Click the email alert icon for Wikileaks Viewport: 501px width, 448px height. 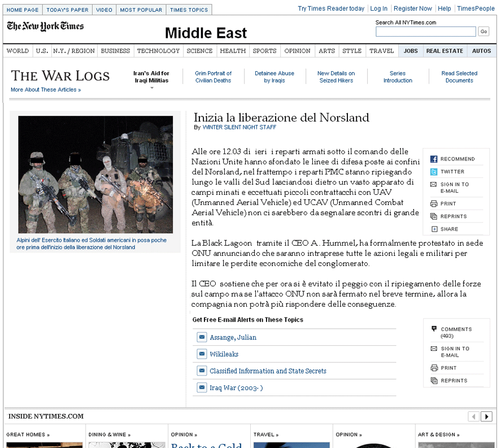point(202,354)
